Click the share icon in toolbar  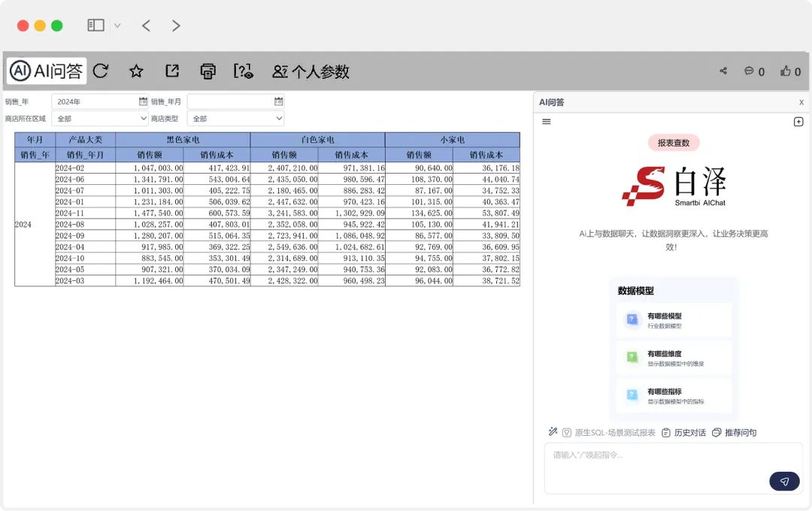pos(723,71)
